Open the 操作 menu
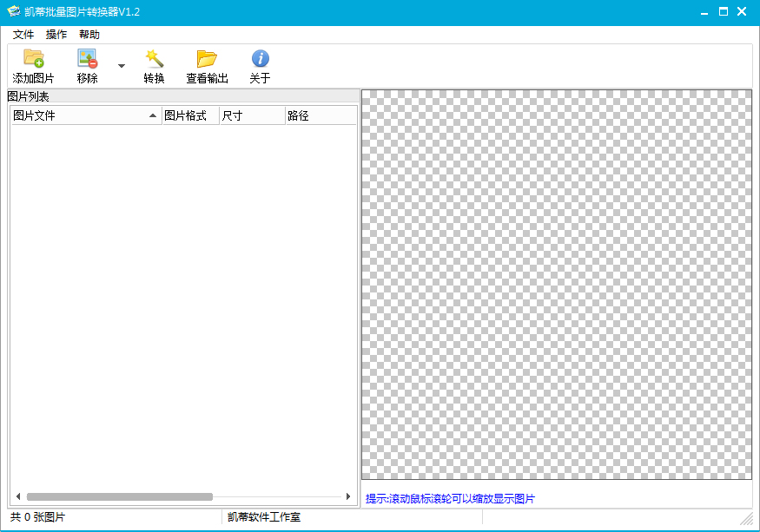The width and height of the screenshot is (760, 532). [x=56, y=35]
